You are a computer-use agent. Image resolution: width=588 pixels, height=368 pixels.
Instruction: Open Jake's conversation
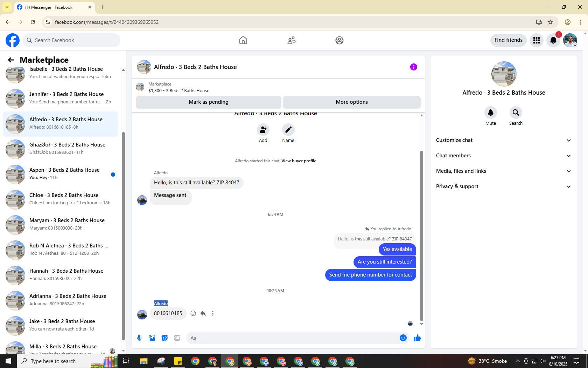pos(60,325)
